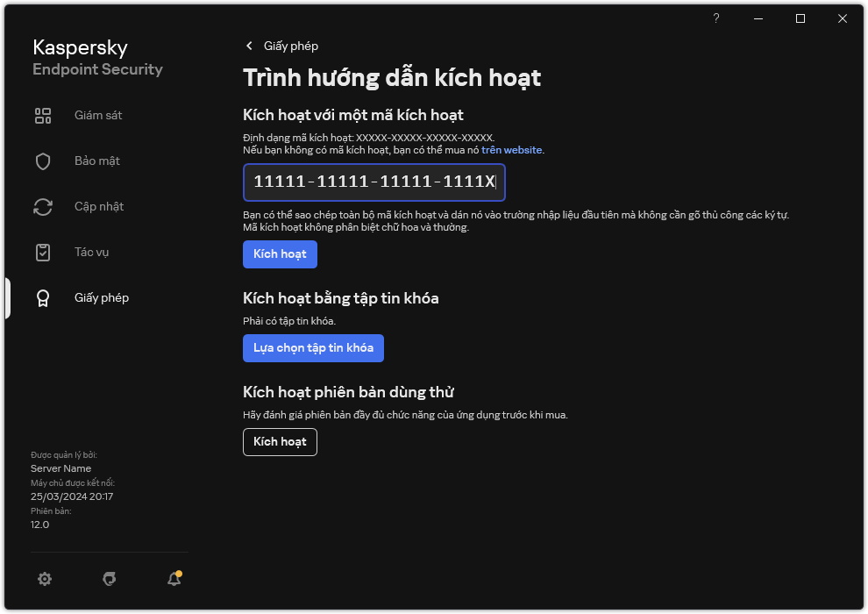This screenshot has width=868, height=614.
Task: Minimize the Kaspersky window
Action: click(x=758, y=18)
